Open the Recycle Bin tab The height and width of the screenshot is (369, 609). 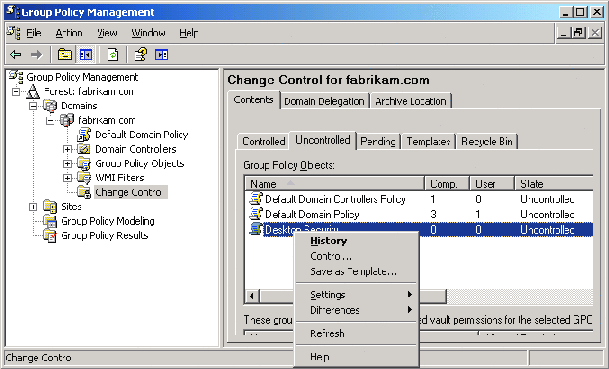pyautogui.click(x=487, y=141)
